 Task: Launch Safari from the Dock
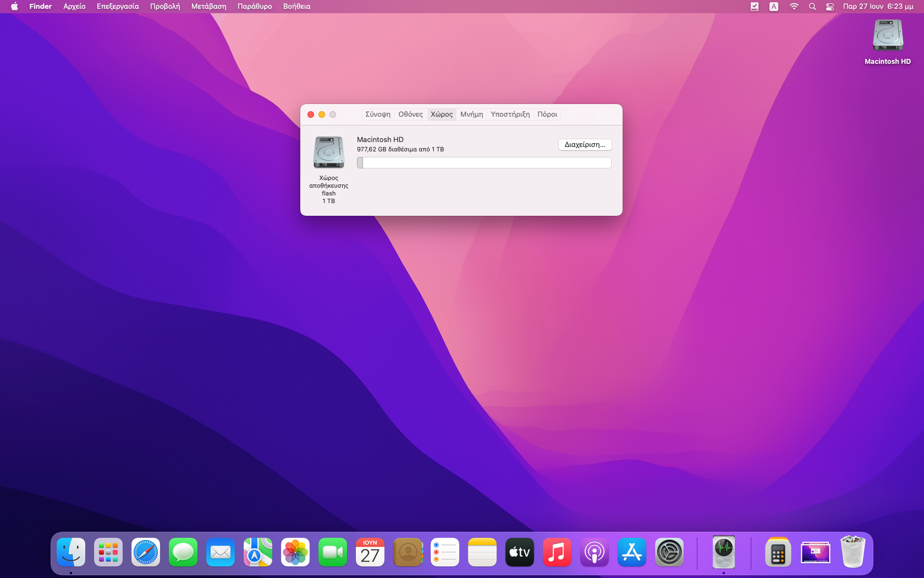click(146, 552)
